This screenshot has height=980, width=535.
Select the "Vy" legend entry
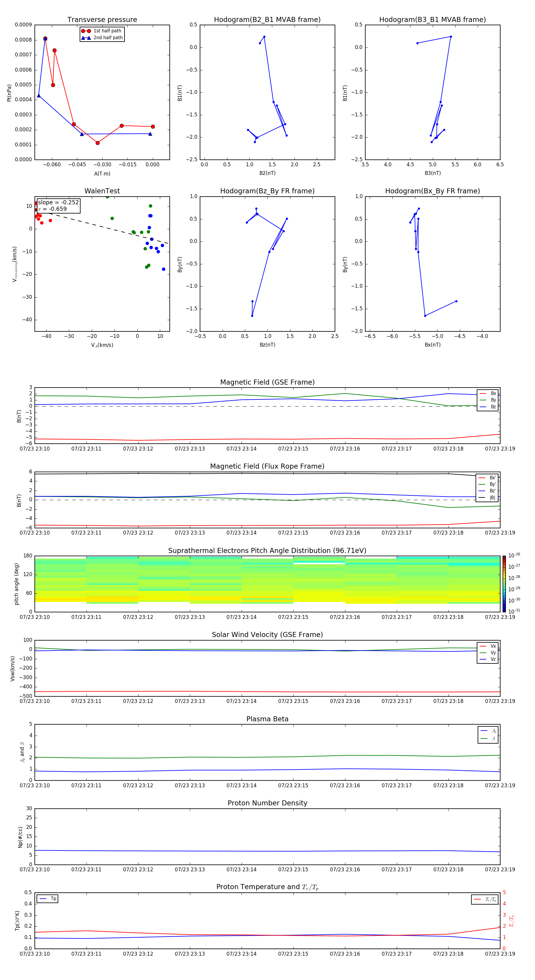pos(488,652)
